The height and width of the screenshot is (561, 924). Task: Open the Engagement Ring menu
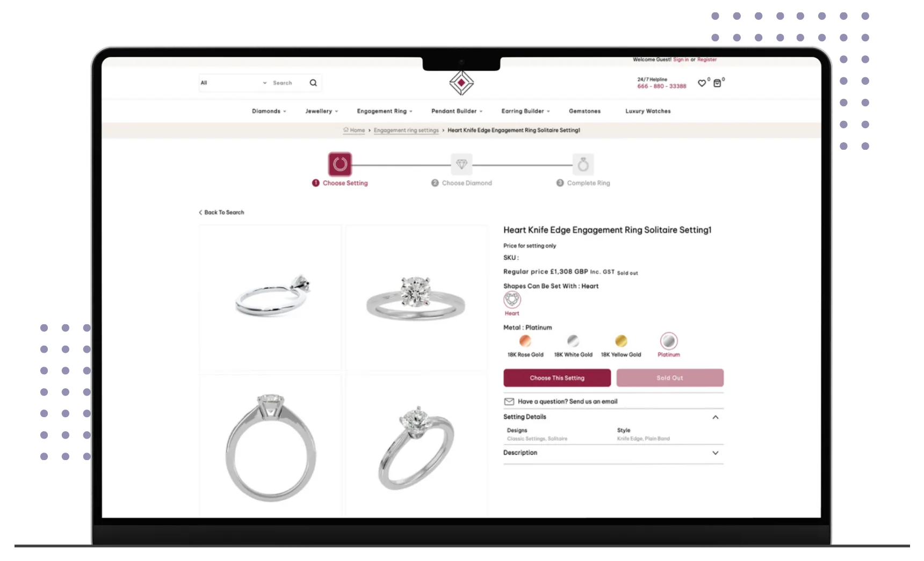pos(385,111)
